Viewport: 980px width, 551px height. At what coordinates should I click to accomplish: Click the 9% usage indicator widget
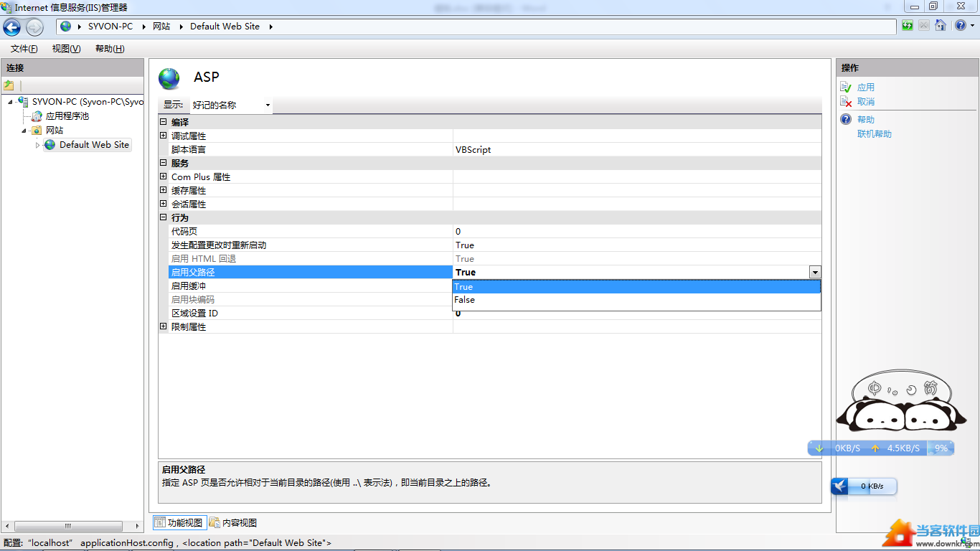coord(941,448)
